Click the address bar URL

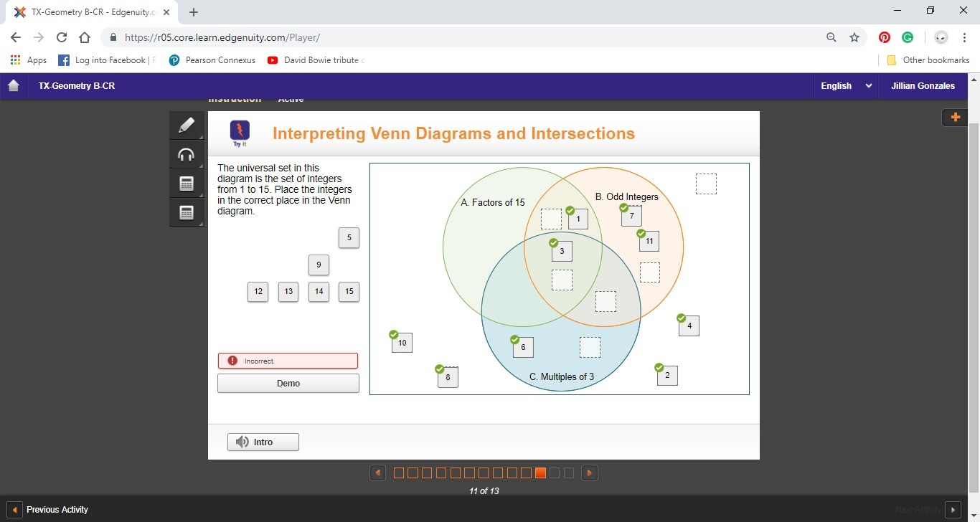(x=222, y=37)
